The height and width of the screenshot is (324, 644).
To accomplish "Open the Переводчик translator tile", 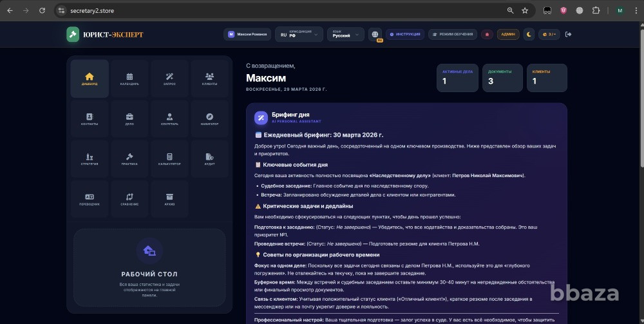I will tap(90, 199).
